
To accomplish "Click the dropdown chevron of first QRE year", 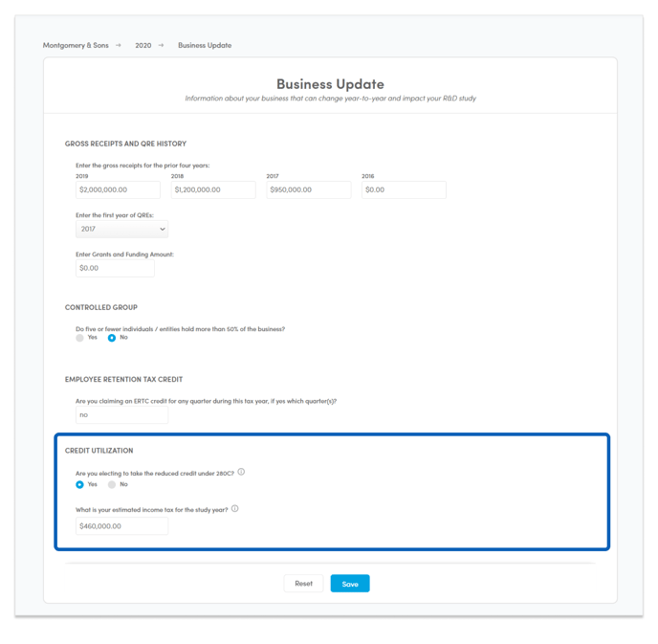I will click(162, 229).
